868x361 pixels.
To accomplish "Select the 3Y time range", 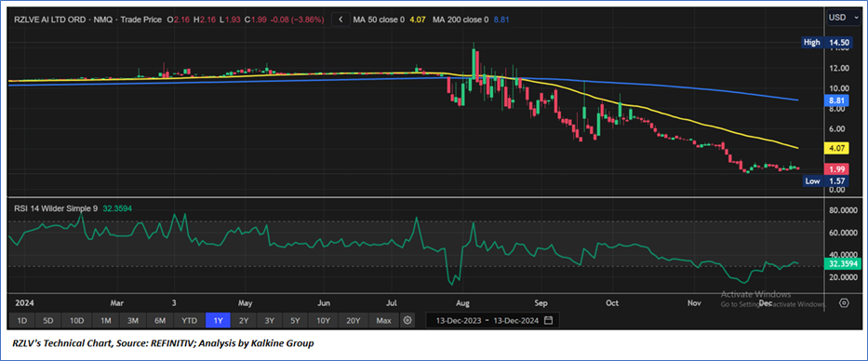I will (x=270, y=321).
